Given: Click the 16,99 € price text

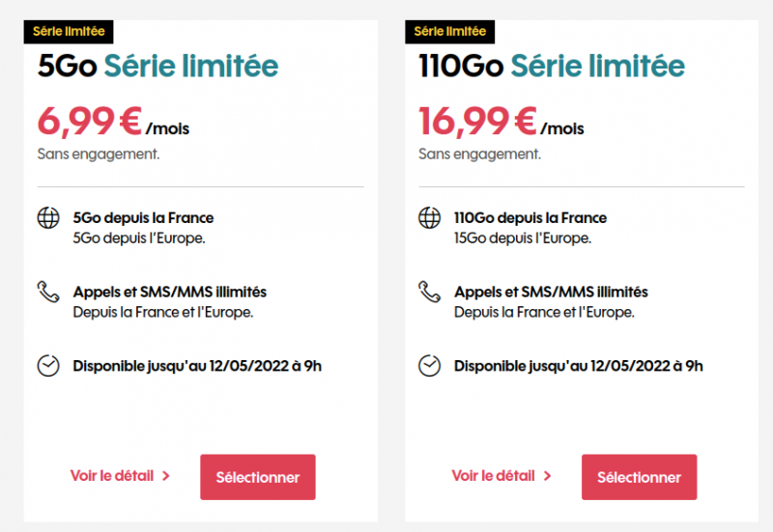Looking at the screenshot, I should point(477,122).
